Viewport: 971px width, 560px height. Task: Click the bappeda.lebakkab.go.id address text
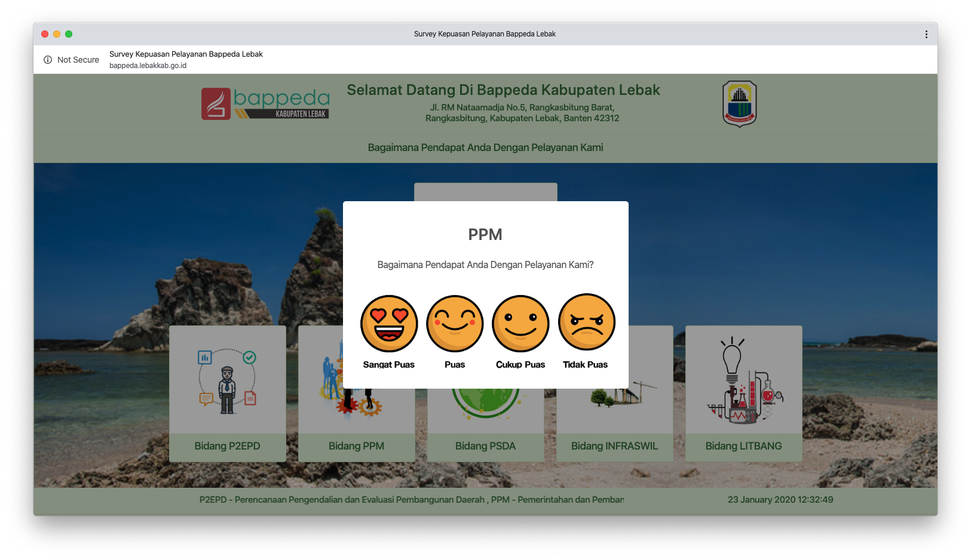pyautogui.click(x=147, y=65)
